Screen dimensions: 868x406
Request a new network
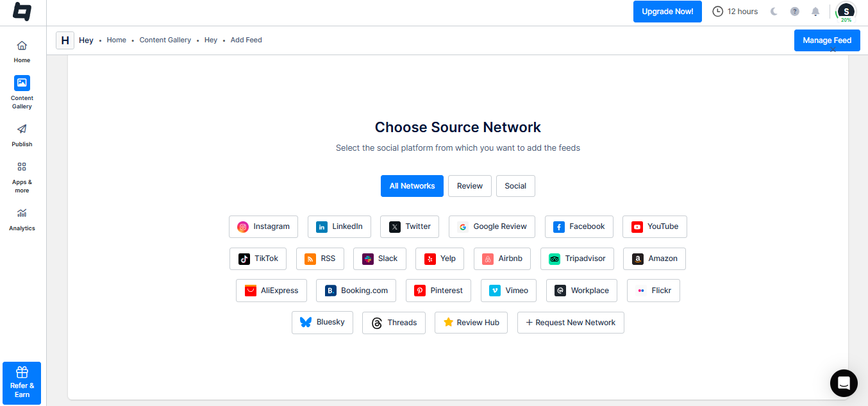570,322
